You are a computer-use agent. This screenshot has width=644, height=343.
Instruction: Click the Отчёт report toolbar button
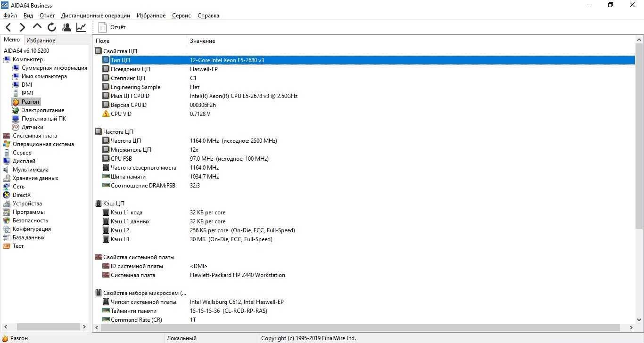pos(112,27)
